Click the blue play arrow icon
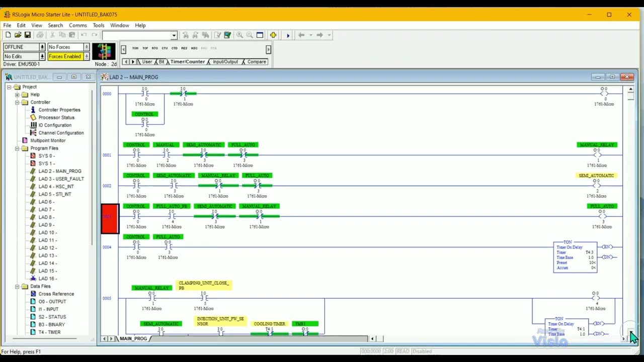The height and width of the screenshot is (362, 644). (288, 35)
